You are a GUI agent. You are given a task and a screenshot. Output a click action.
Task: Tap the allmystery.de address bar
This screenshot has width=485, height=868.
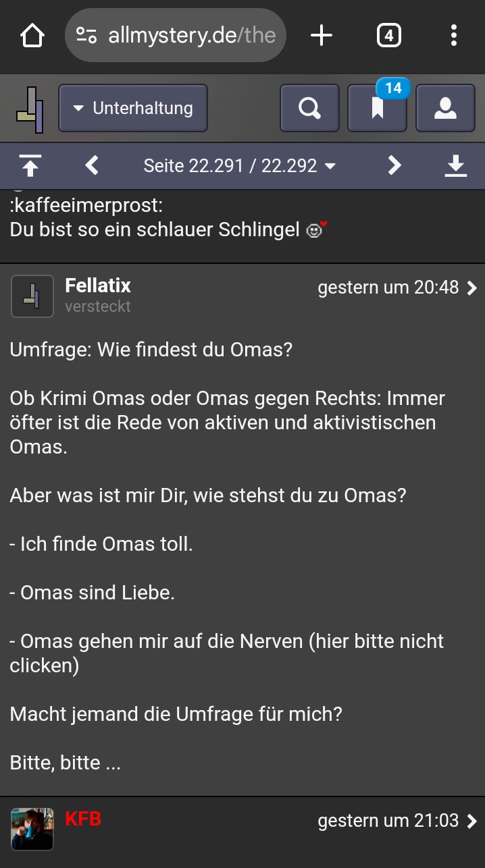176,36
